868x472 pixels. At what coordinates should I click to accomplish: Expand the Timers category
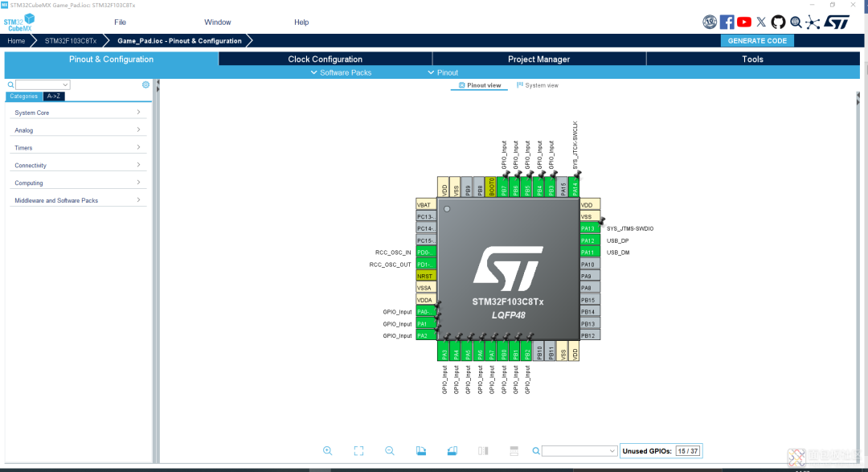click(x=77, y=148)
